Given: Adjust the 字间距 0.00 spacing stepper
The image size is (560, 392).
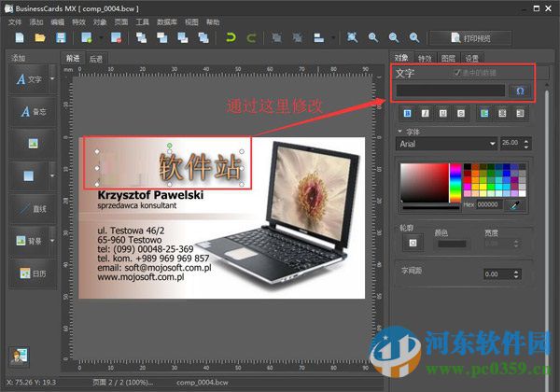Looking at the screenshot, I should pos(516,274).
